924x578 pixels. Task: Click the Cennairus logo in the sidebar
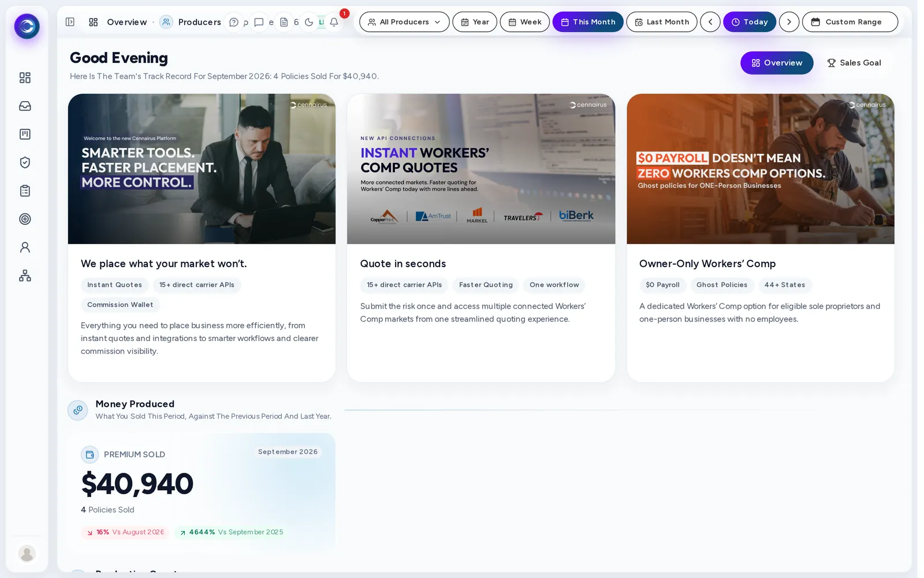(x=27, y=26)
